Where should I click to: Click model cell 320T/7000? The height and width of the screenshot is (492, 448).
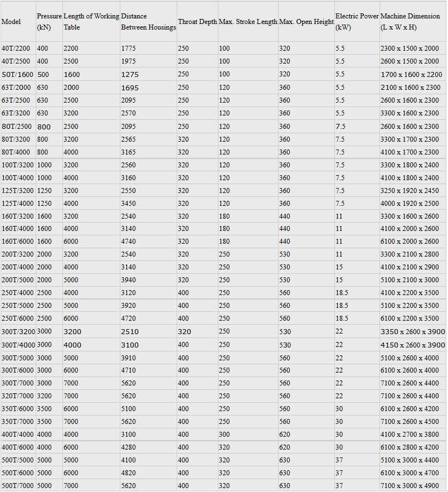[x=18, y=396]
